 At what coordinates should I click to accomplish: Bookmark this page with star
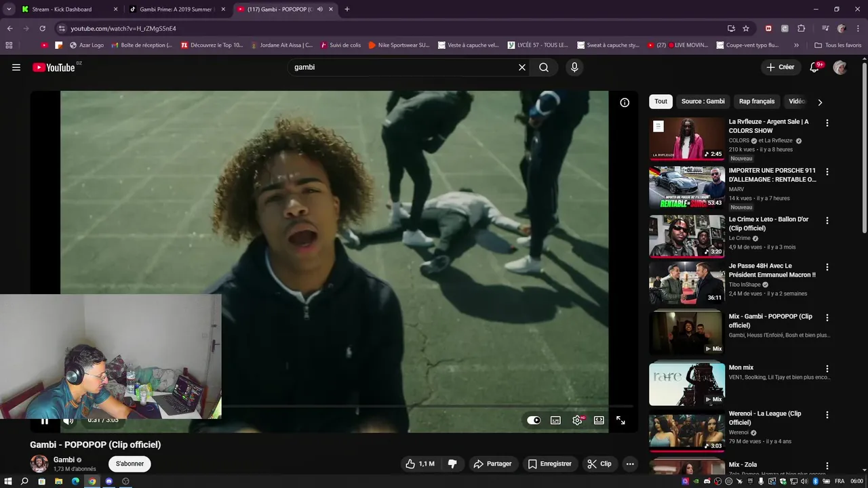(746, 28)
